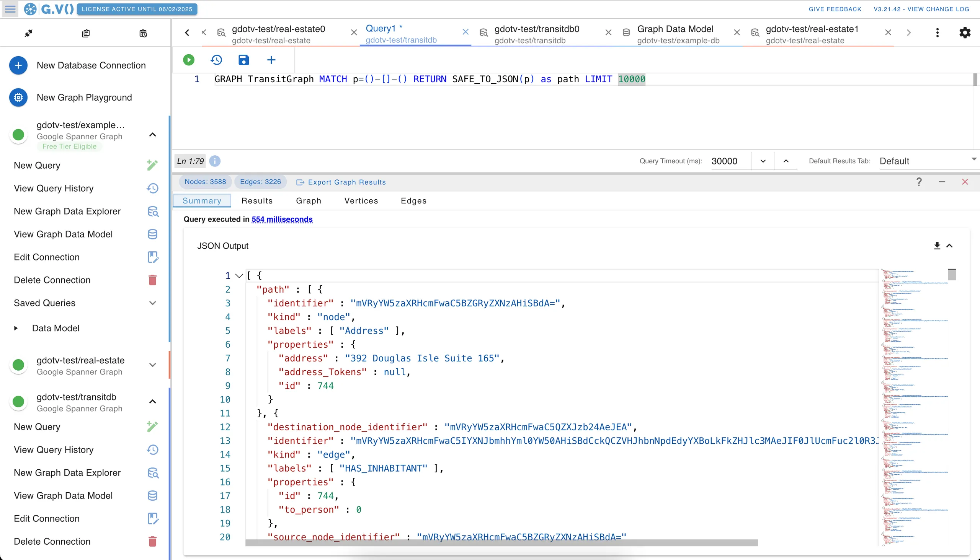Click the New Query pencil icon under gdotv-test/example
980x560 pixels.
[152, 165]
